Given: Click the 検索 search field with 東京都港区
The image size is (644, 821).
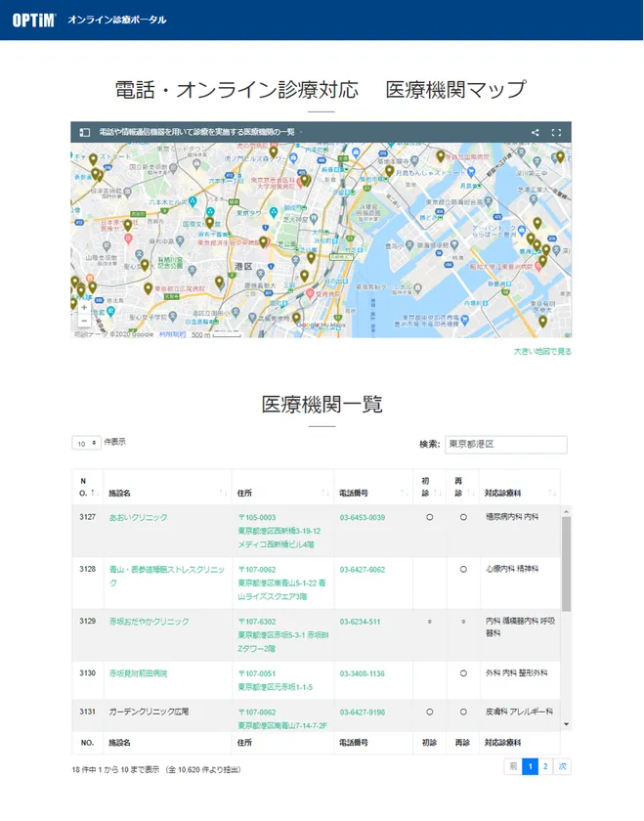Looking at the screenshot, I should coord(506,444).
